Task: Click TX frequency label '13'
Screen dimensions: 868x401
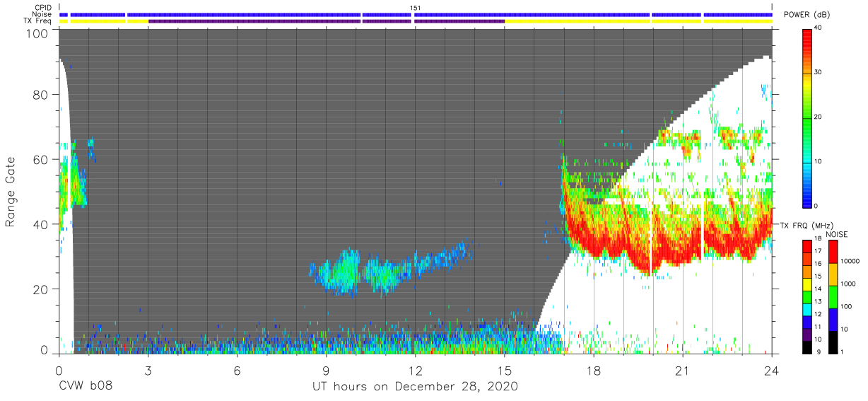Action: pos(819,301)
